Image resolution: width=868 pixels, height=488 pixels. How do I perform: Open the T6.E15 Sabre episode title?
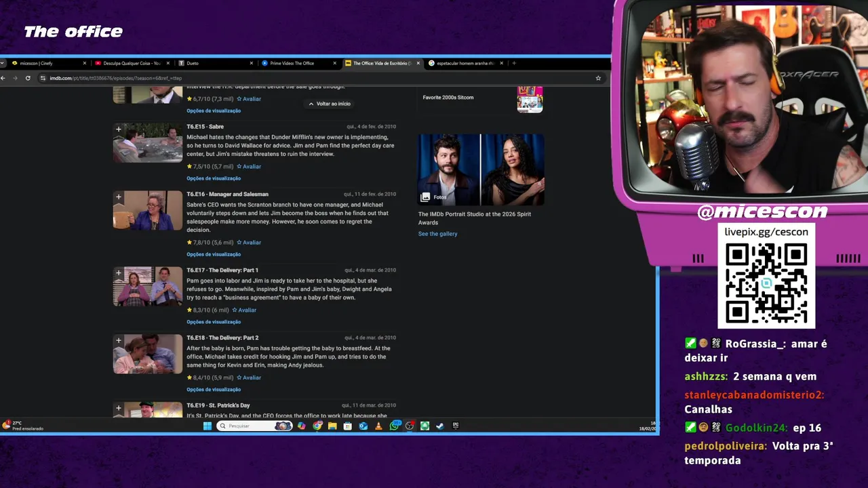point(205,127)
